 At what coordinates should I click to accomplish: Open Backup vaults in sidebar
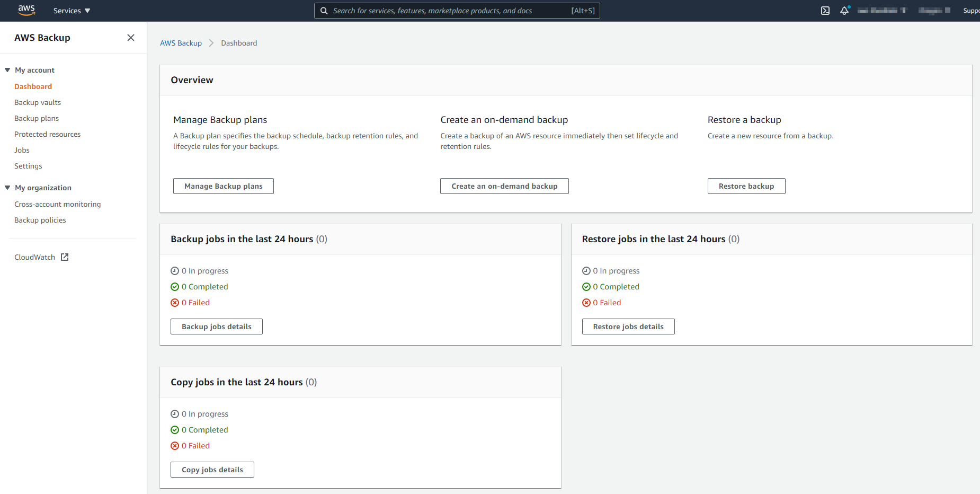pyautogui.click(x=38, y=102)
